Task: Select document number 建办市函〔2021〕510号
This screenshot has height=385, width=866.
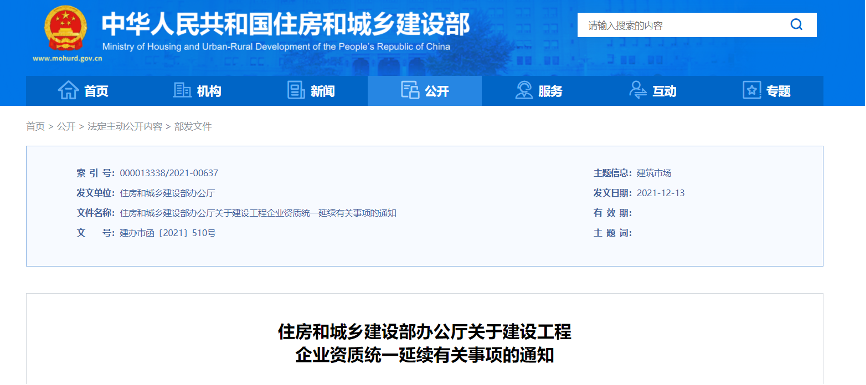Action: [x=168, y=233]
